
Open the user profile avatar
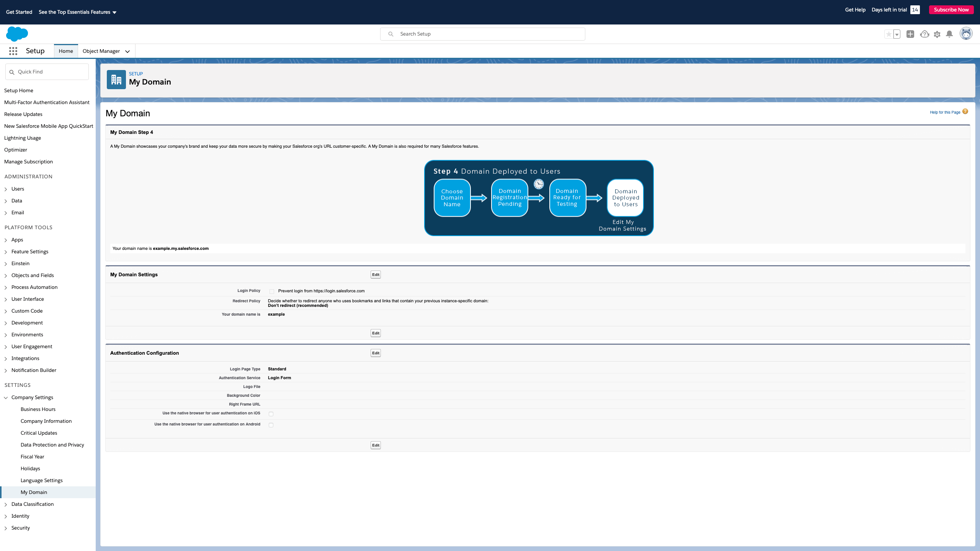(966, 34)
